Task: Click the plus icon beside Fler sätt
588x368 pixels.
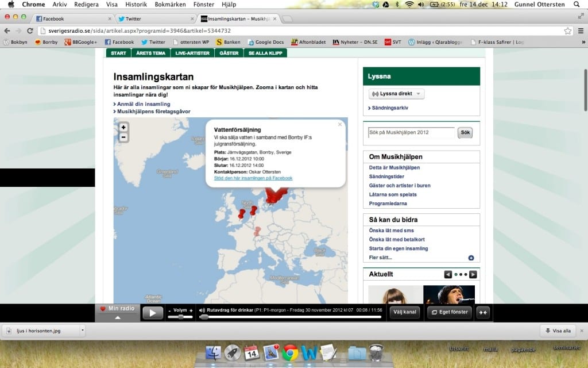Action: (x=471, y=258)
